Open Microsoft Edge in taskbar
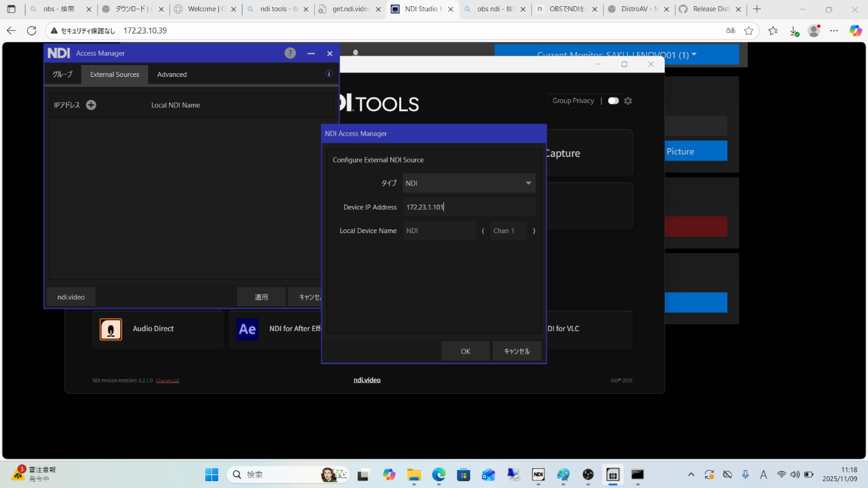This screenshot has height=488, width=868. [438, 475]
